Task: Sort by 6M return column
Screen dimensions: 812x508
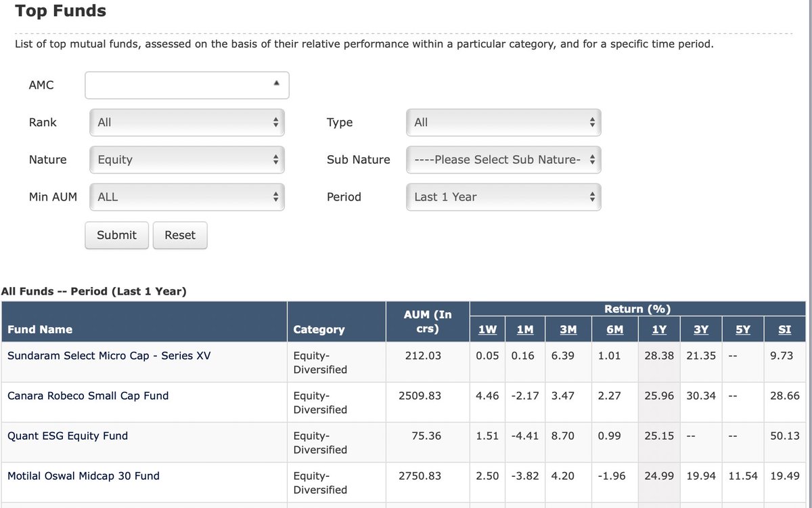Action: tap(614, 329)
